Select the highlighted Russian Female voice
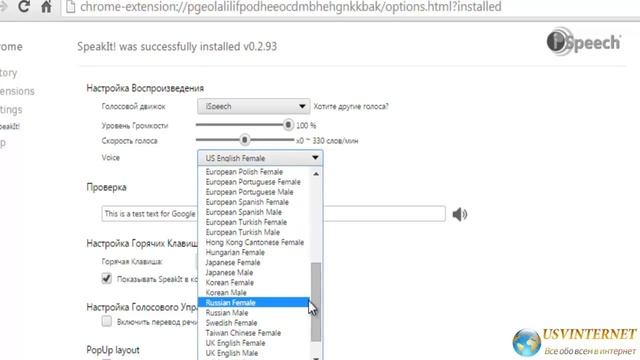Image resolution: width=640 pixels, height=360 pixels. point(253,302)
